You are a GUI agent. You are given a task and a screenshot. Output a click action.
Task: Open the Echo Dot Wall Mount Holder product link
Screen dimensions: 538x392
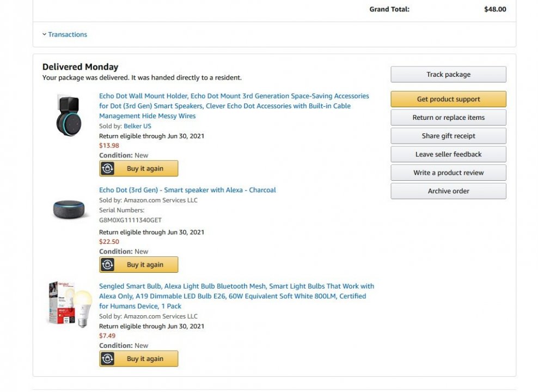(234, 106)
